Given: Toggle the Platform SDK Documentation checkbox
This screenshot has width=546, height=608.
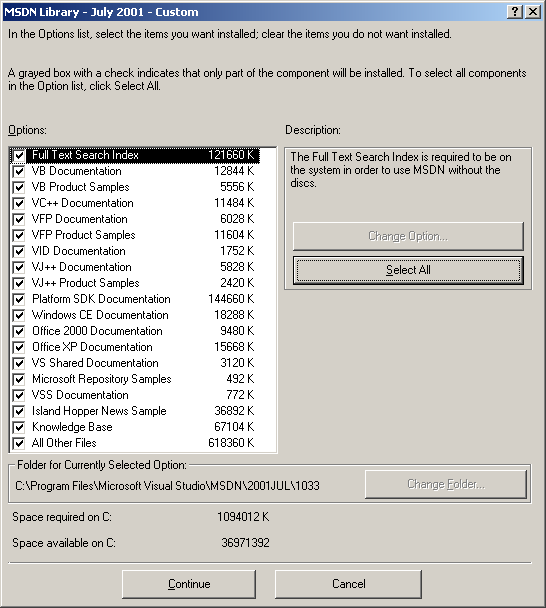Looking at the screenshot, I should coord(19,299).
